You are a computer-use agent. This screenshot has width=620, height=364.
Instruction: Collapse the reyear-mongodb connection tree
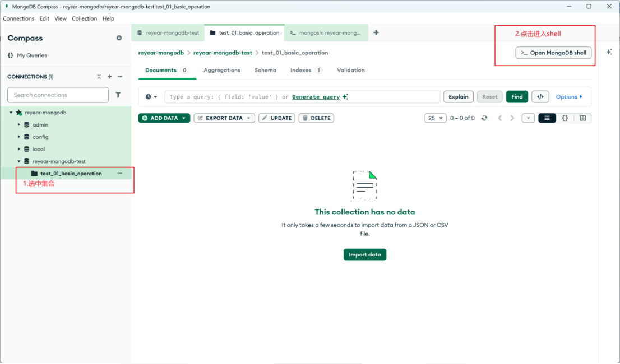pos(11,113)
